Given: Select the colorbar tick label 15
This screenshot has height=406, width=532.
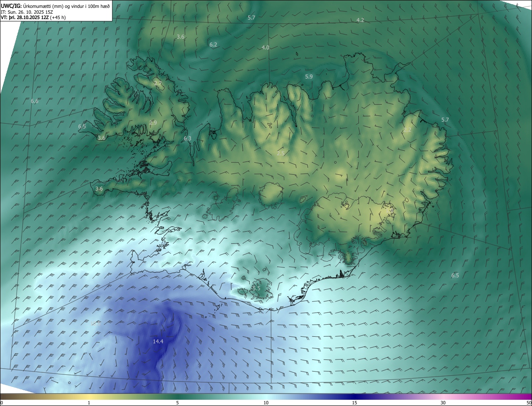Looking at the screenshot, I should (x=355, y=403).
